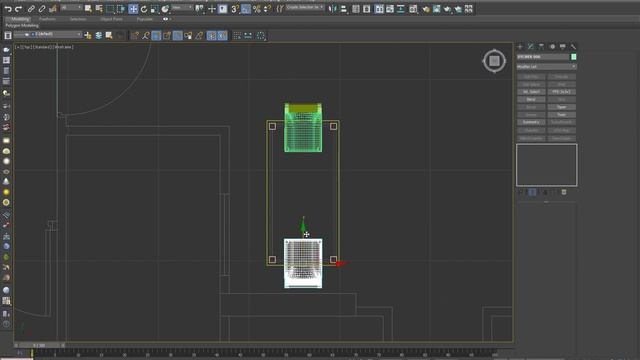Toggle Window/Crossing selection mode
Screen dimensions: 640x360
(121, 9)
